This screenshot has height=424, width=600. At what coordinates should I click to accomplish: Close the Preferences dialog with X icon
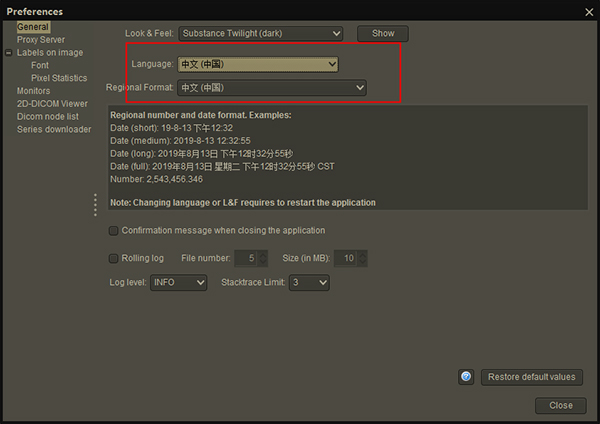(589, 11)
